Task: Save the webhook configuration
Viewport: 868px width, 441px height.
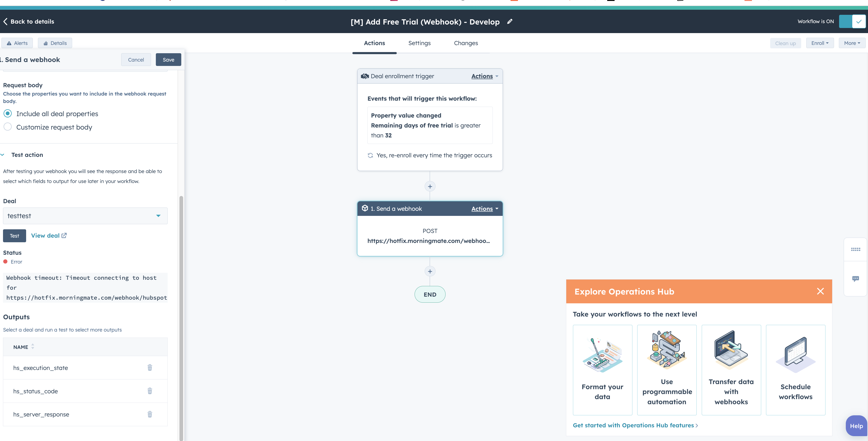Action: tap(168, 59)
